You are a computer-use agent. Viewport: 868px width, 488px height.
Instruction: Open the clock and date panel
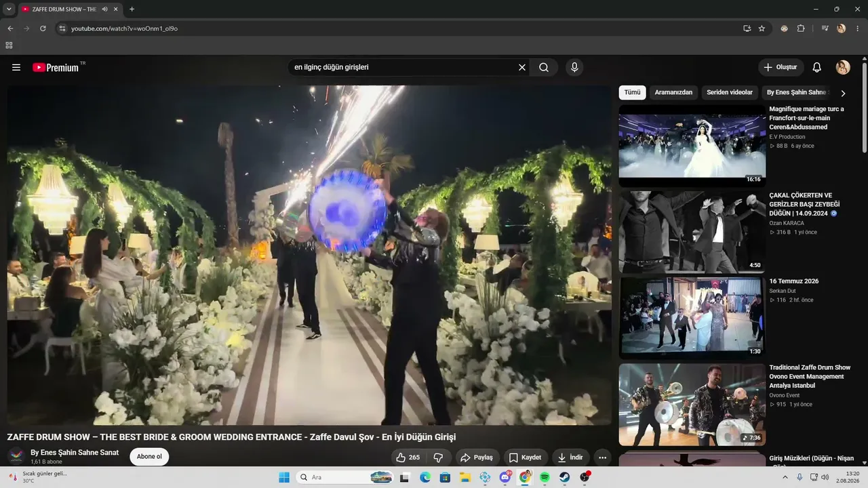click(848, 477)
